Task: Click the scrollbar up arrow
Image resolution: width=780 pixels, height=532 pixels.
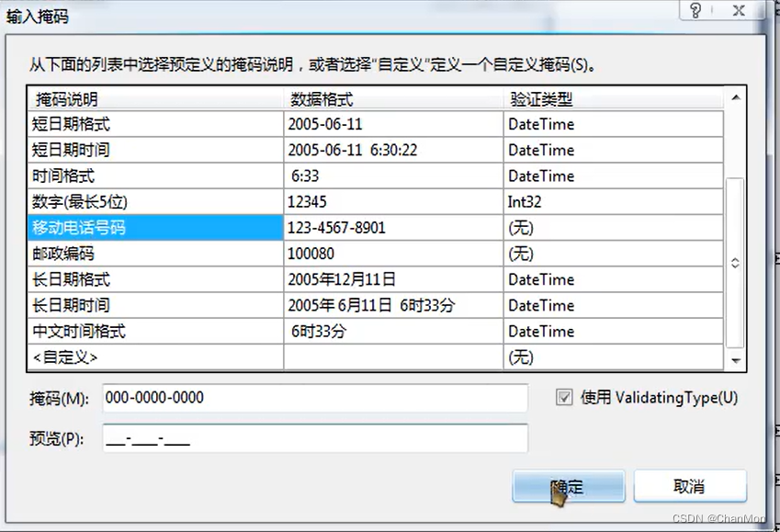Action: point(735,98)
